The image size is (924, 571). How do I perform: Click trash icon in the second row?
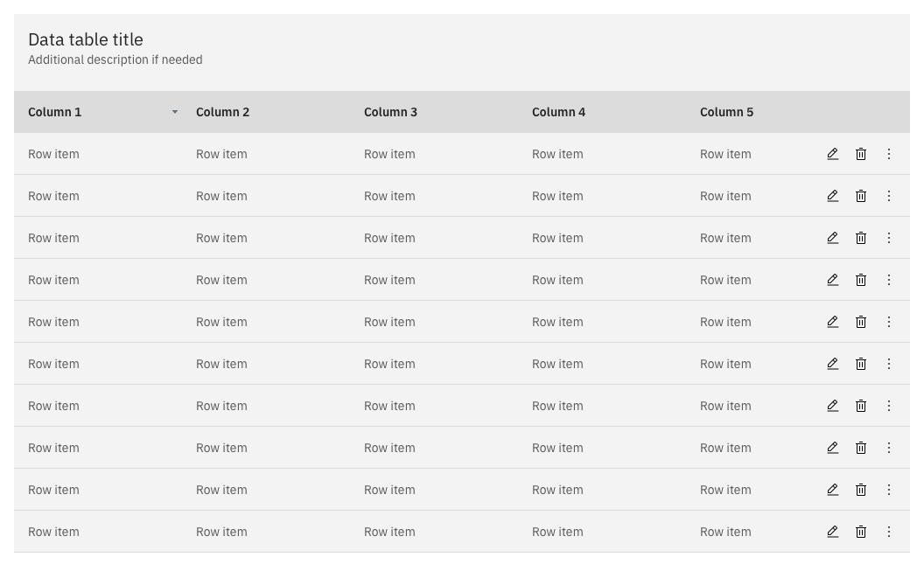click(x=861, y=196)
